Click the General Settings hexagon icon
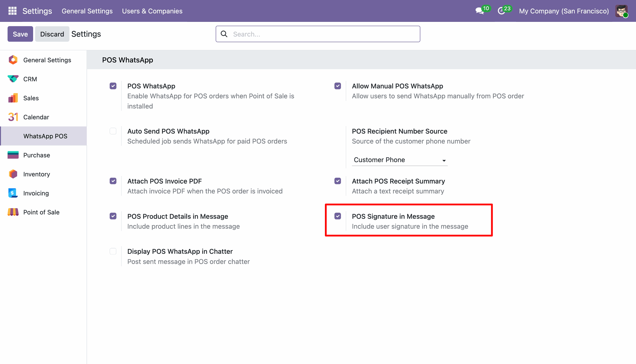The width and height of the screenshot is (636, 364). [x=13, y=60]
